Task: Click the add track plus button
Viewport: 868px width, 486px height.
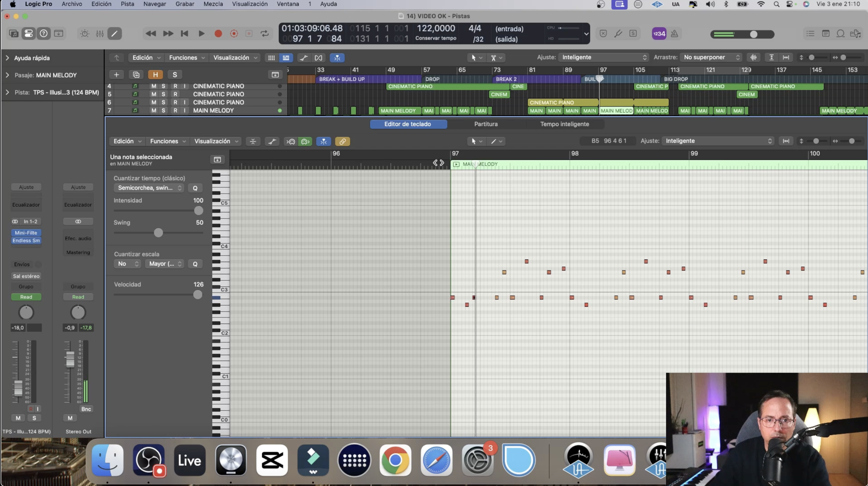Action: (116, 75)
